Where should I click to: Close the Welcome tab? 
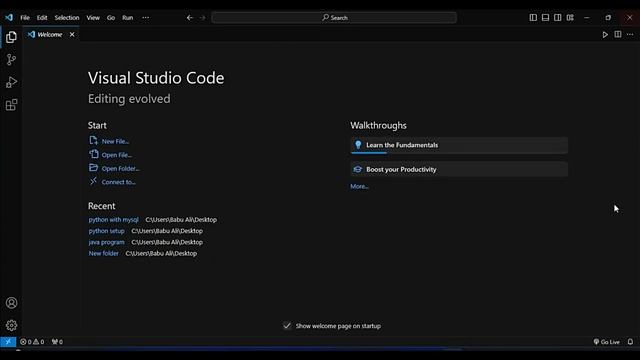point(72,35)
